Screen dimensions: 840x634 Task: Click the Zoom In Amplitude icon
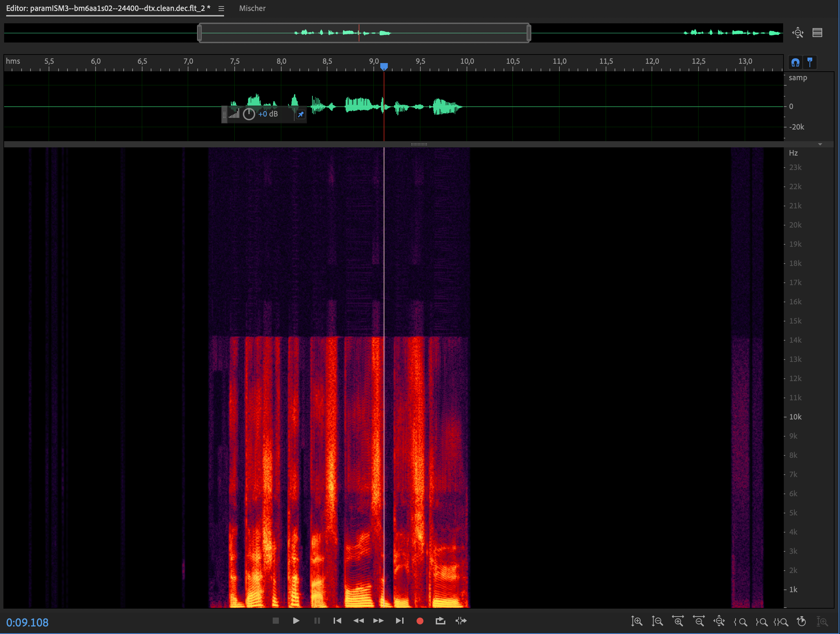pyautogui.click(x=637, y=621)
